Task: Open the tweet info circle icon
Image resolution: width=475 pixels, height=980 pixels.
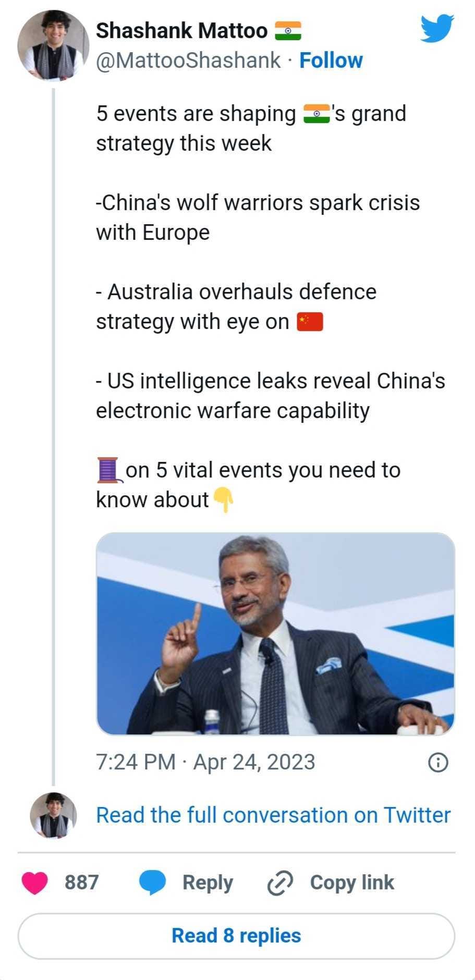Action: 438,763
